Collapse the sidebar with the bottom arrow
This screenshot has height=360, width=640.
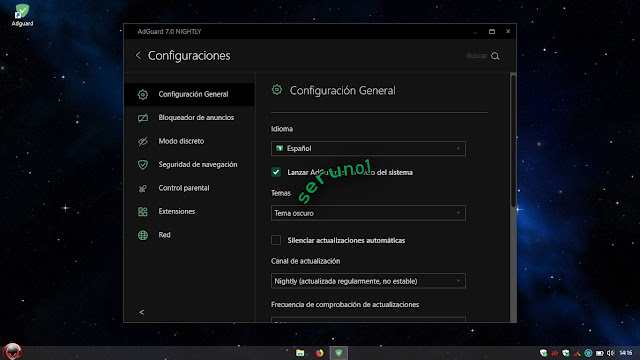tap(141, 312)
